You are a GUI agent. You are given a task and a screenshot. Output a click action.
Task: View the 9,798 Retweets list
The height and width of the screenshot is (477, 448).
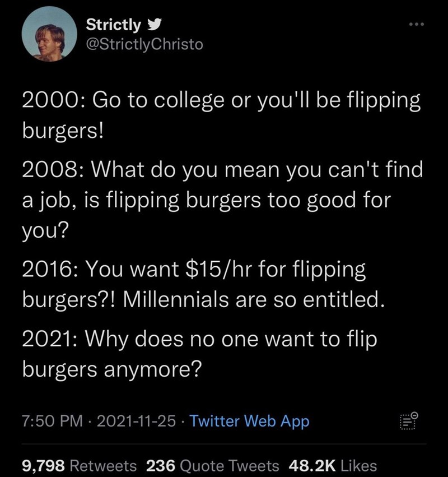click(79, 465)
